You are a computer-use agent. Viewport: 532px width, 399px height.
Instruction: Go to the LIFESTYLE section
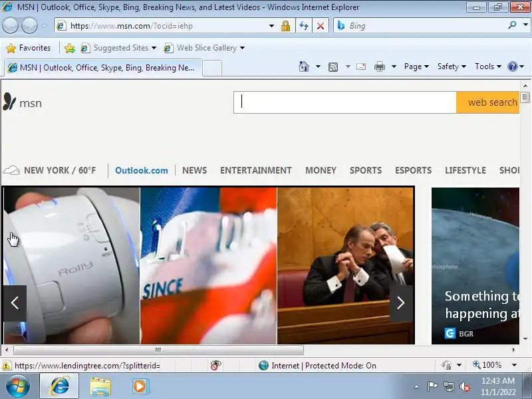pyautogui.click(x=465, y=170)
